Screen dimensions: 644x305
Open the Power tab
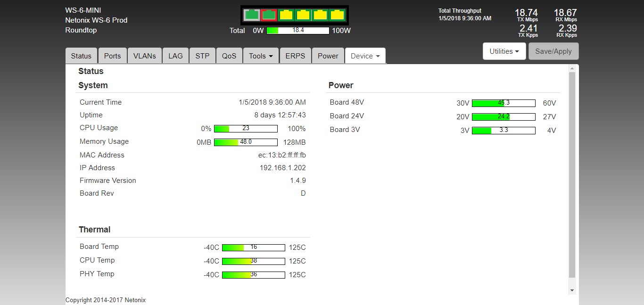pos(328,56)
